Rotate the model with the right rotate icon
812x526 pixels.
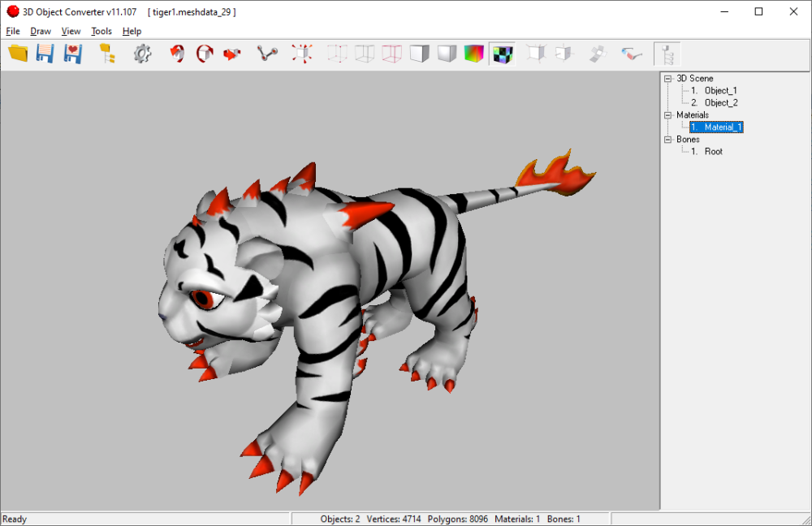(x=203, y=53)
